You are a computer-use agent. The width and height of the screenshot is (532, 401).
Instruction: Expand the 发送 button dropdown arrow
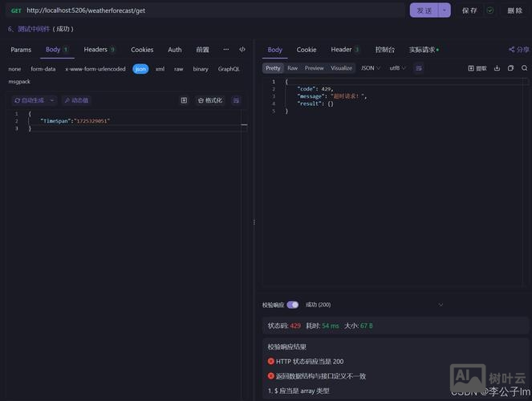(445, 10)
